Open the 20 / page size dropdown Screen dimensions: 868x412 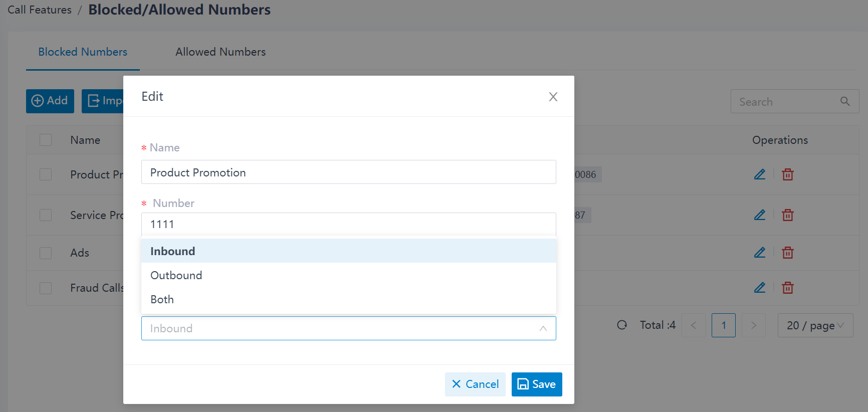point(815,325)
